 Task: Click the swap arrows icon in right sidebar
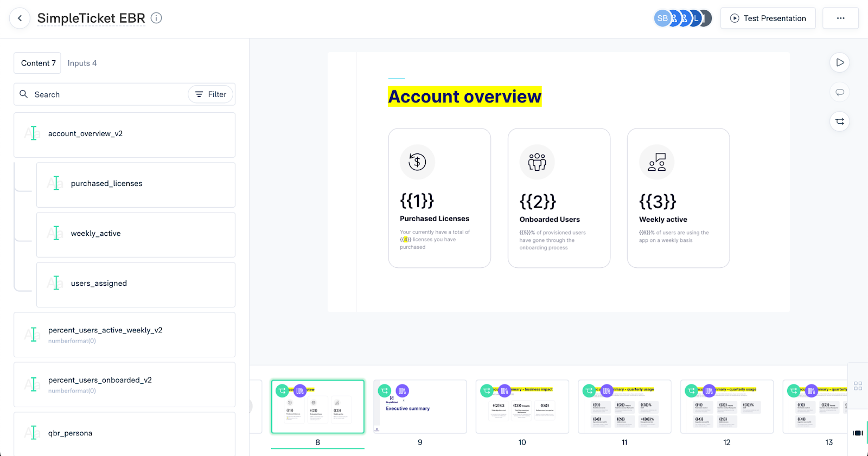pyautogui.click(x=840, y=121)
